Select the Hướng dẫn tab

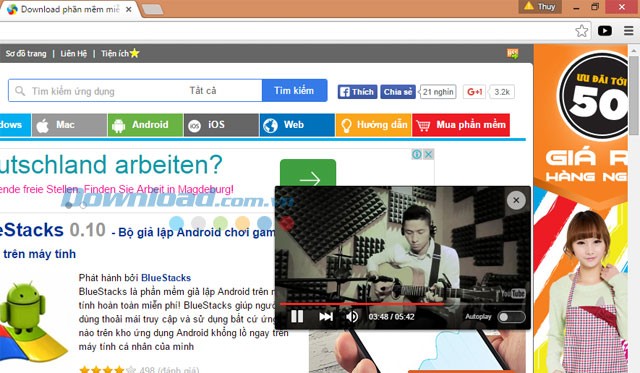[x=373, y=125]
